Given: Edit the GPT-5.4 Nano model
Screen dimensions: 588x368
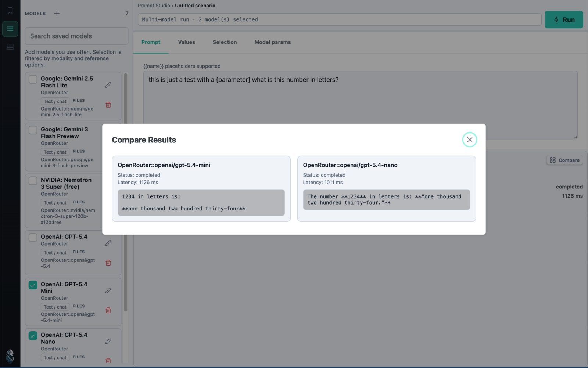Looking at the screenshot, I should click(x=108, y=341).
